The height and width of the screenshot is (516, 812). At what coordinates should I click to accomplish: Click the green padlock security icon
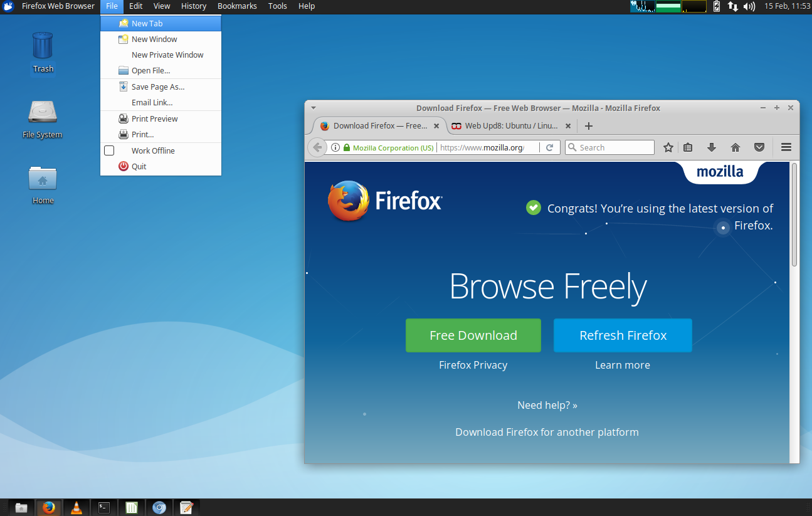tap(346, 147)
